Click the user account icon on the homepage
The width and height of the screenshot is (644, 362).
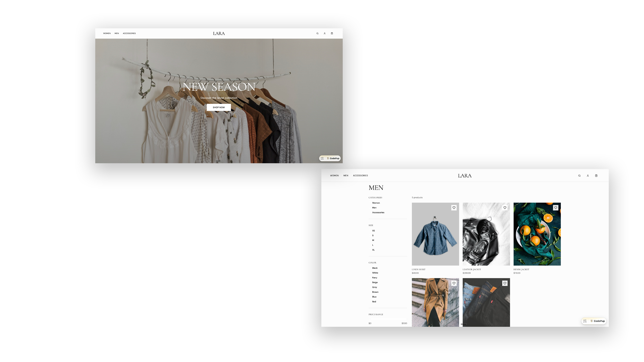coord(324,33)
